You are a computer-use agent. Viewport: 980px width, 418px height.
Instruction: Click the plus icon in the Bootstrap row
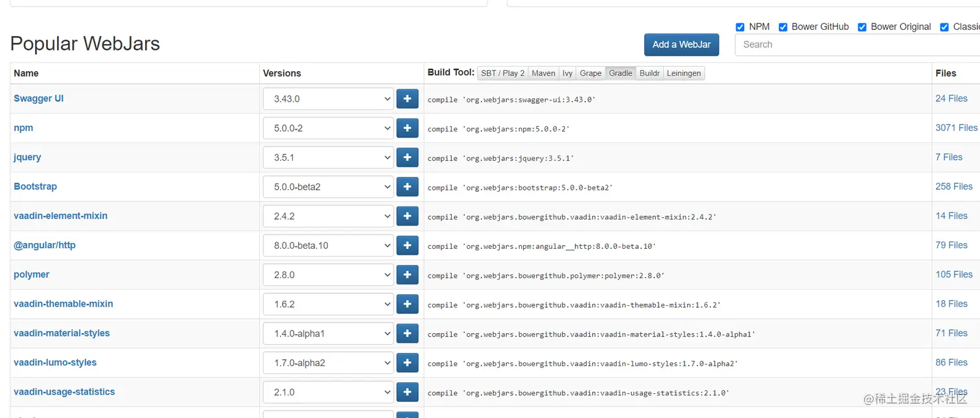[x=407, y=187]
